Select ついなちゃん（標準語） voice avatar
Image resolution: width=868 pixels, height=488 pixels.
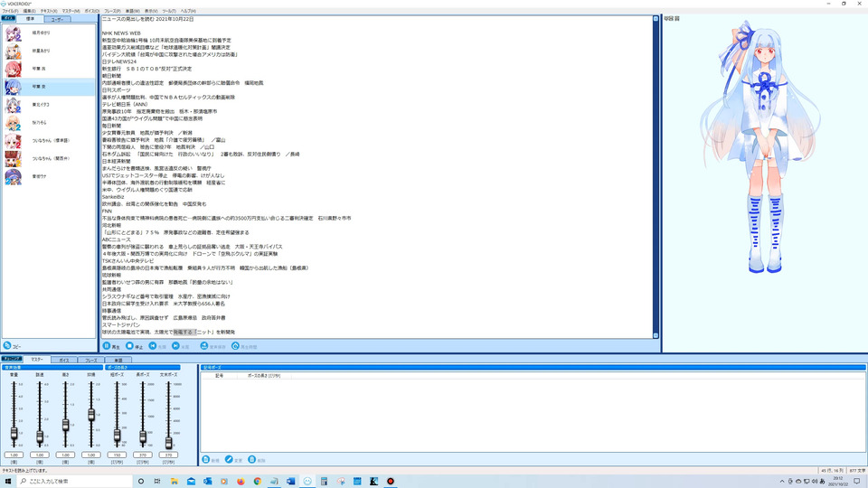click(14, 141)
